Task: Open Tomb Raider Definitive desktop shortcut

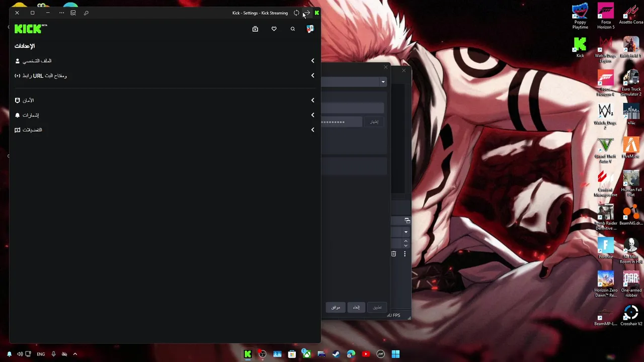Action: (606, 217)
